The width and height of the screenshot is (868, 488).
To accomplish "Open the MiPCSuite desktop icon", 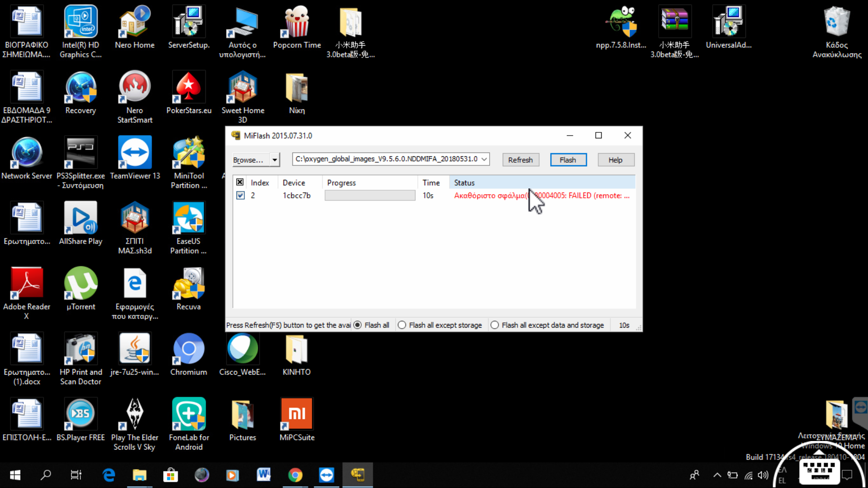I will point(297,414).
